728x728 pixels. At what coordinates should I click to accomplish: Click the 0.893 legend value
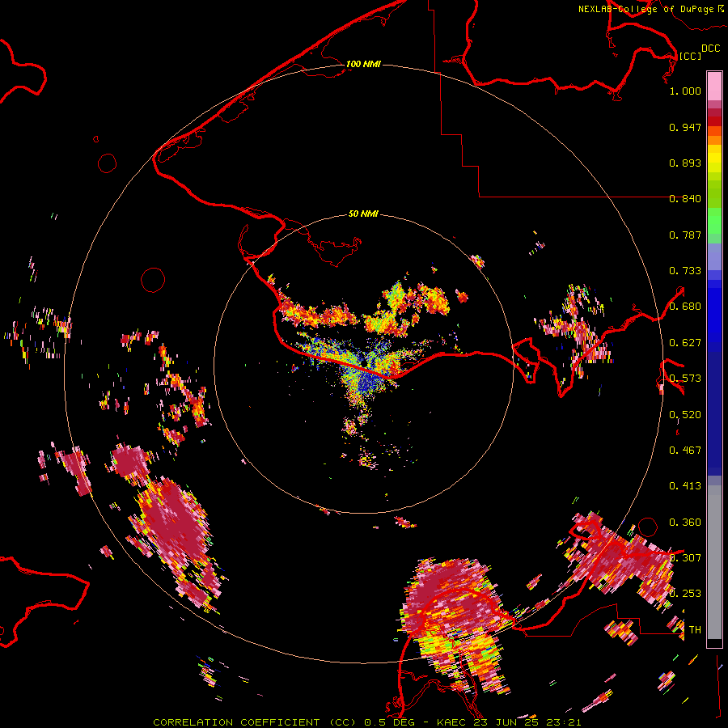coord(685,163)
